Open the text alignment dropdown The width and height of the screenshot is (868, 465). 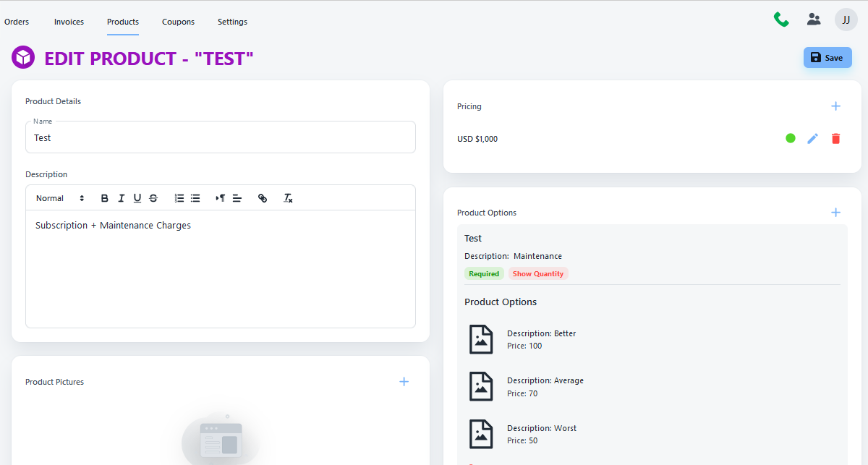point(237,198)
